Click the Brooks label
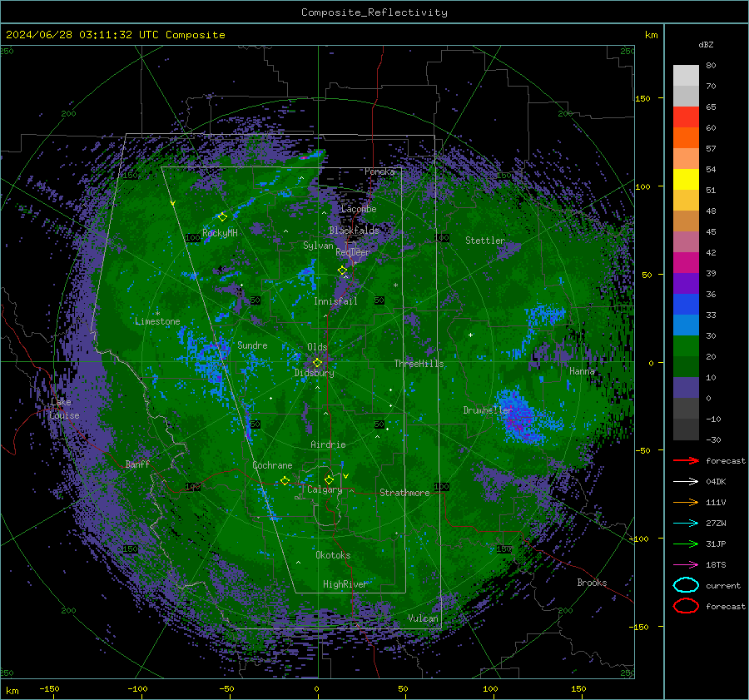This screenshot has width=749, height=700. point(592,583)
